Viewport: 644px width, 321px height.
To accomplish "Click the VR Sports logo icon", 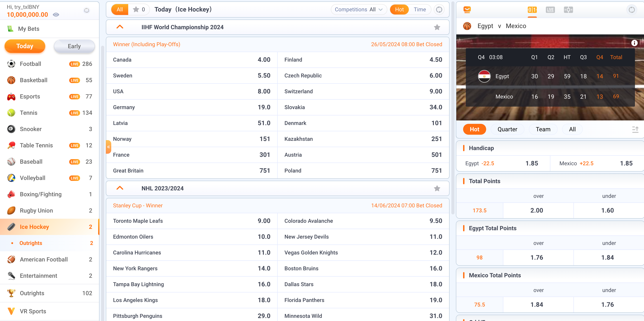I will pos(11,311).
